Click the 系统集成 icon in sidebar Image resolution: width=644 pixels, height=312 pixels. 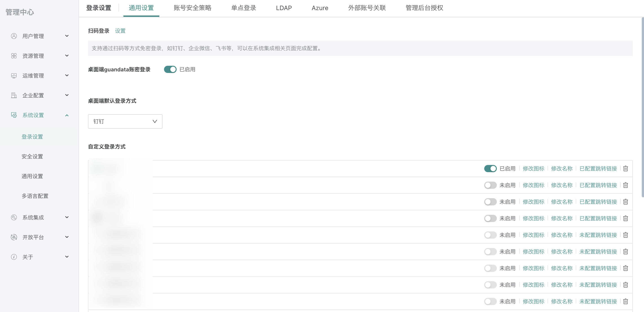coord(14,217)
